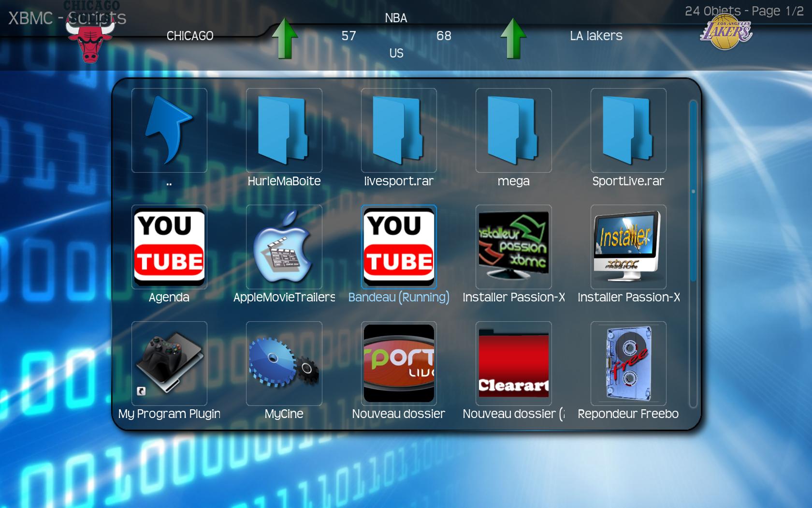Open the SportLive.rar folder icon
812x508 pixels.
[628, 130]
